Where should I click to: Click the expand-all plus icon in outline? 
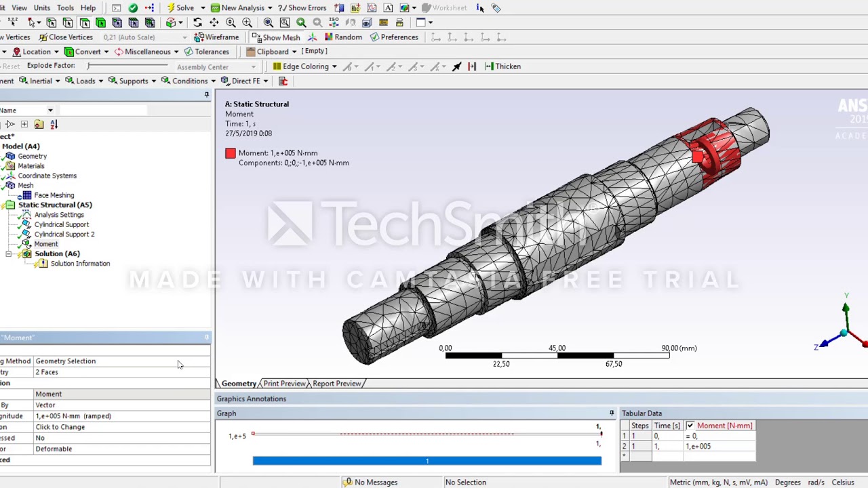pyautogui.click(x=24, y=124)
